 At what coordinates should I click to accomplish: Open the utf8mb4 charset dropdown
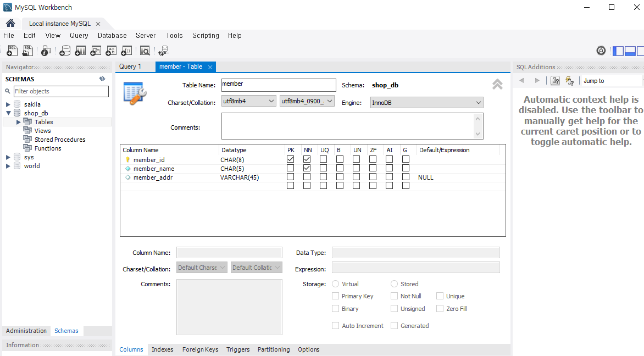[248, 101]
